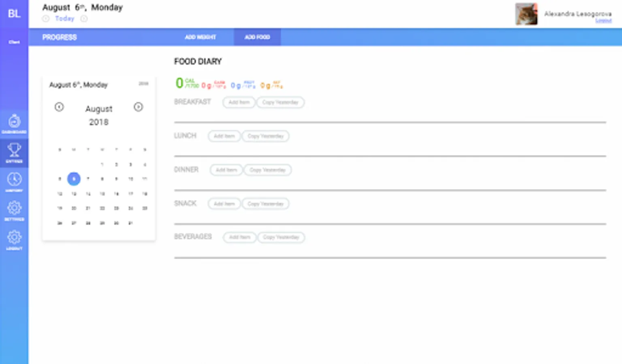622x364 pixels.
Task: Click the Logout link under the username
Action: tap(603, 21)
